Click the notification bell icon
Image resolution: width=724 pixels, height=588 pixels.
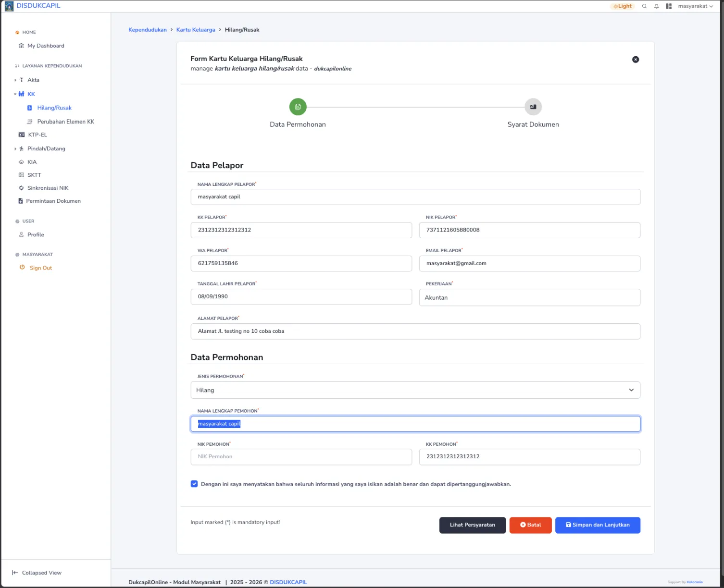click(x=656, y=6)
